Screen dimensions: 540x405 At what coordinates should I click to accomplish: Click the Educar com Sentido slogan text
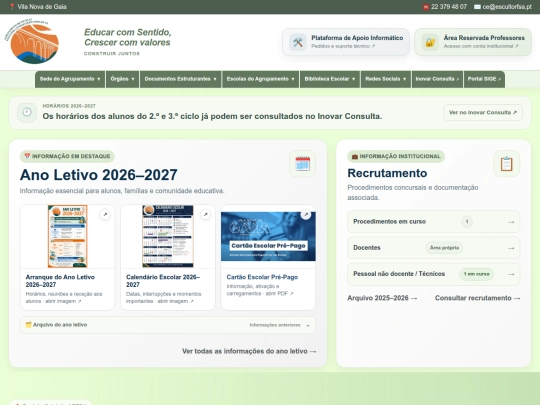127,37
